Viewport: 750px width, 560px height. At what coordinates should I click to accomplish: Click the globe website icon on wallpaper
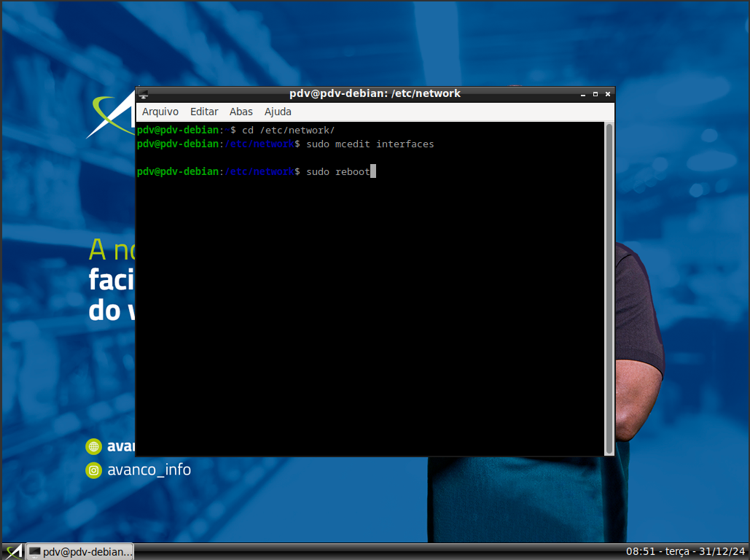[x=94, y=446]
